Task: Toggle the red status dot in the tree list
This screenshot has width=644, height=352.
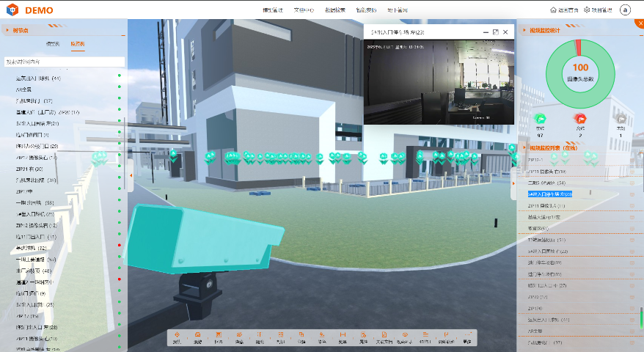Action: tap(119, 245)
